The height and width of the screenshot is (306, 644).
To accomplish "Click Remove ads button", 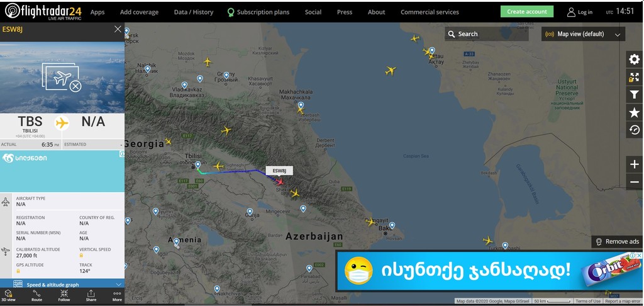I will click(618, 242).
